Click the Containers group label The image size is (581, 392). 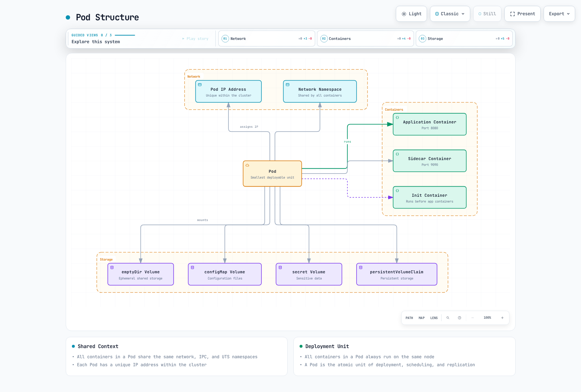(394, 110)
